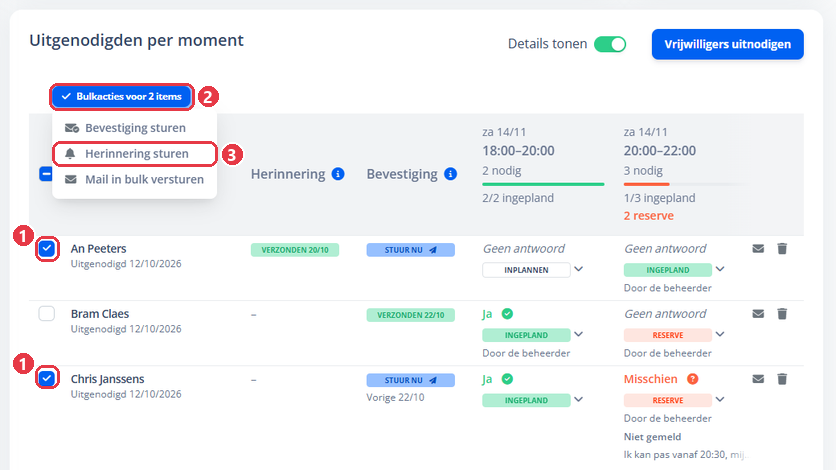The height and width of the screenshot is (470, 836).
Task: Click Vorige 22/10 text
Action: click(x=395, y=398)
